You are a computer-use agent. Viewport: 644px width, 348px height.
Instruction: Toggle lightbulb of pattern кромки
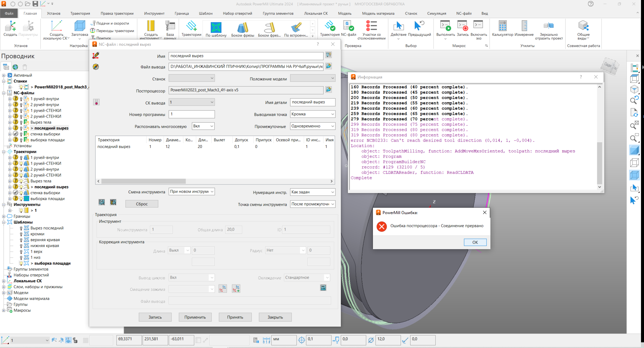21,234
